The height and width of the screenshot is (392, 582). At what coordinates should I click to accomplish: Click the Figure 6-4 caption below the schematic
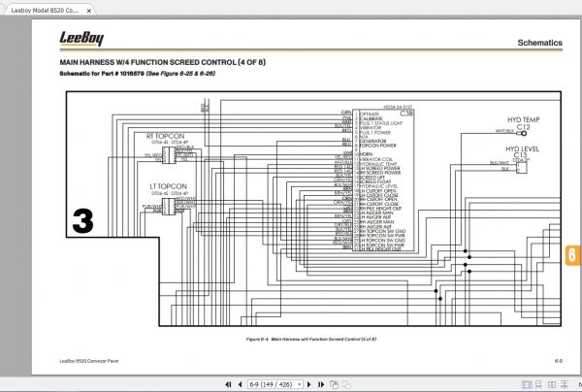pos(311,339)
